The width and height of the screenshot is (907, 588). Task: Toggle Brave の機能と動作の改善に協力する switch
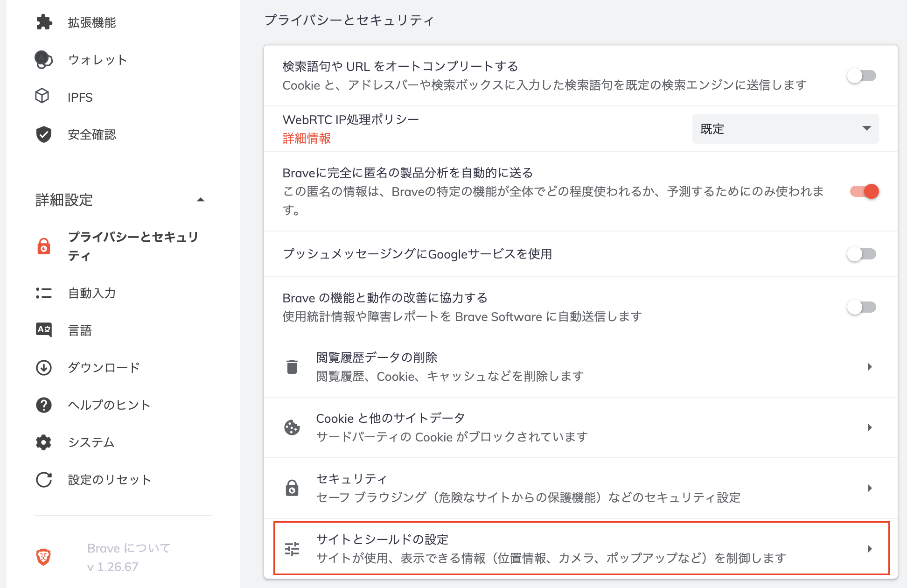click(862, 307)
